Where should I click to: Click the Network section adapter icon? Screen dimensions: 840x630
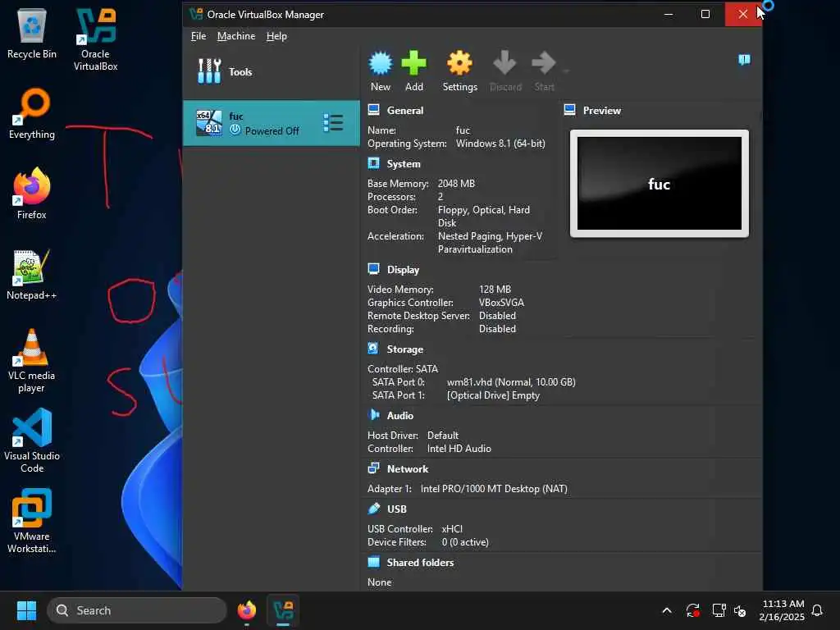pyautogui.click(x=373, y=468)
